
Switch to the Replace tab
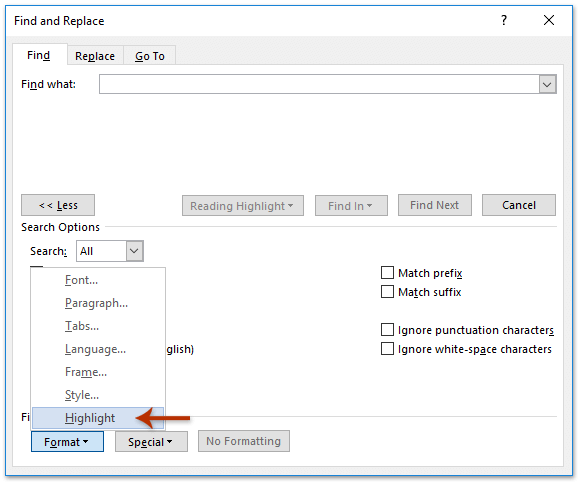click(x=95, y=56)
